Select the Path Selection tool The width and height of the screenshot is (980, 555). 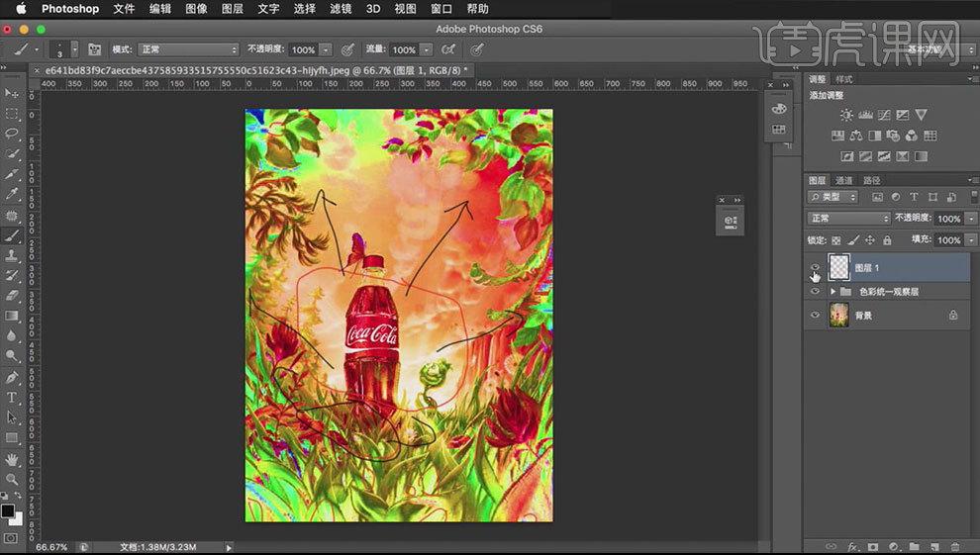(11, 417)
